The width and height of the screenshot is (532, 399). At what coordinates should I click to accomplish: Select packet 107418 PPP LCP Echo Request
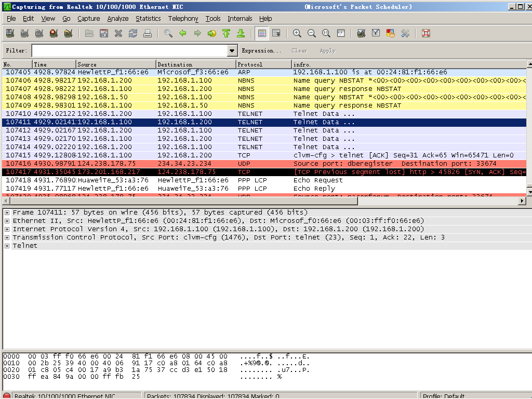pos(264,180)
